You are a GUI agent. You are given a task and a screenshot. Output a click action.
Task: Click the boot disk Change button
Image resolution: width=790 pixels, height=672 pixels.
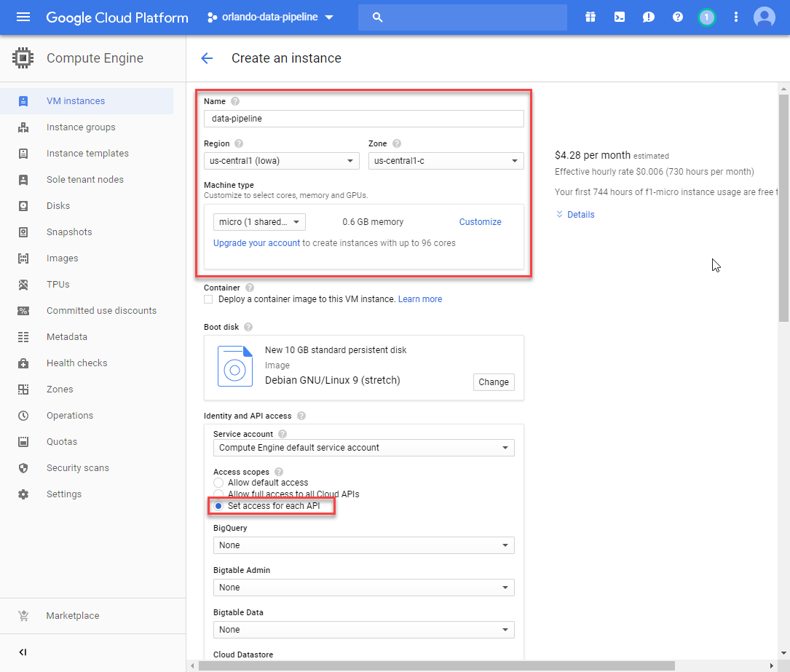[494, 382]
